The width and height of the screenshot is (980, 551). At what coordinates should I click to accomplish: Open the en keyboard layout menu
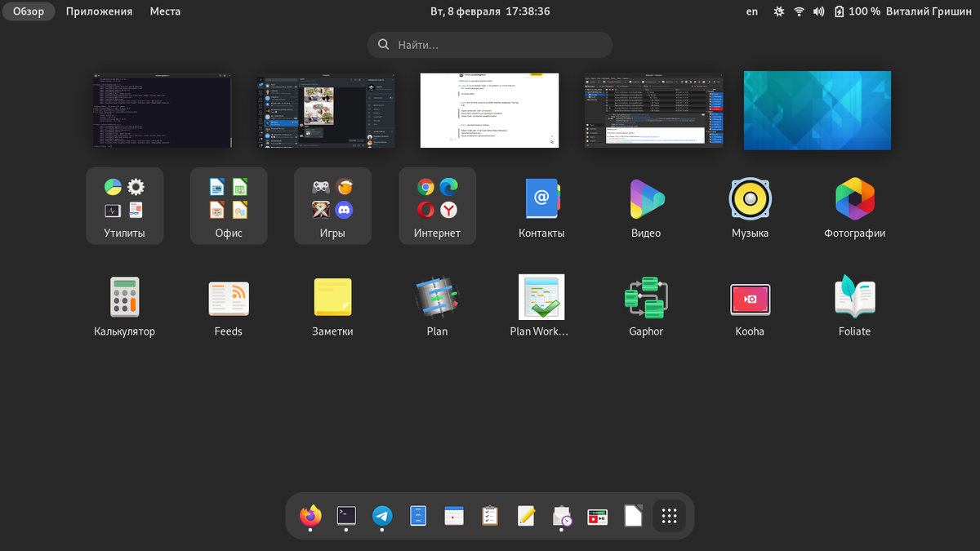(752, 11)
